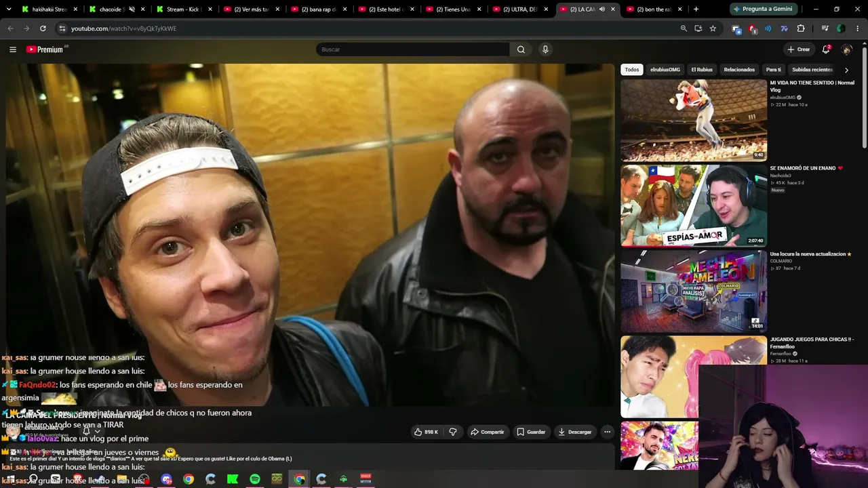Click Pregunta a Gemini button
Image resolution: width=868 pixels, height=488 pixels.
point(762,9)
